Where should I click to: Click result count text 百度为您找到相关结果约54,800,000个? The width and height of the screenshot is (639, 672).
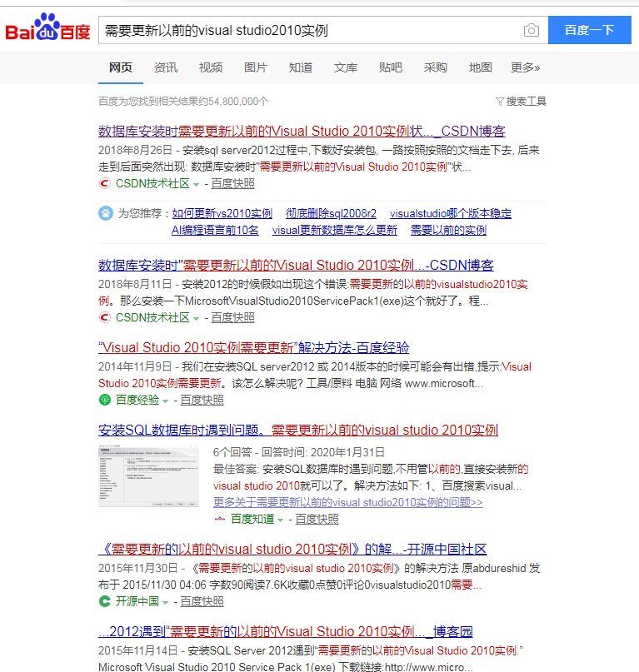[x=183, y=101]
